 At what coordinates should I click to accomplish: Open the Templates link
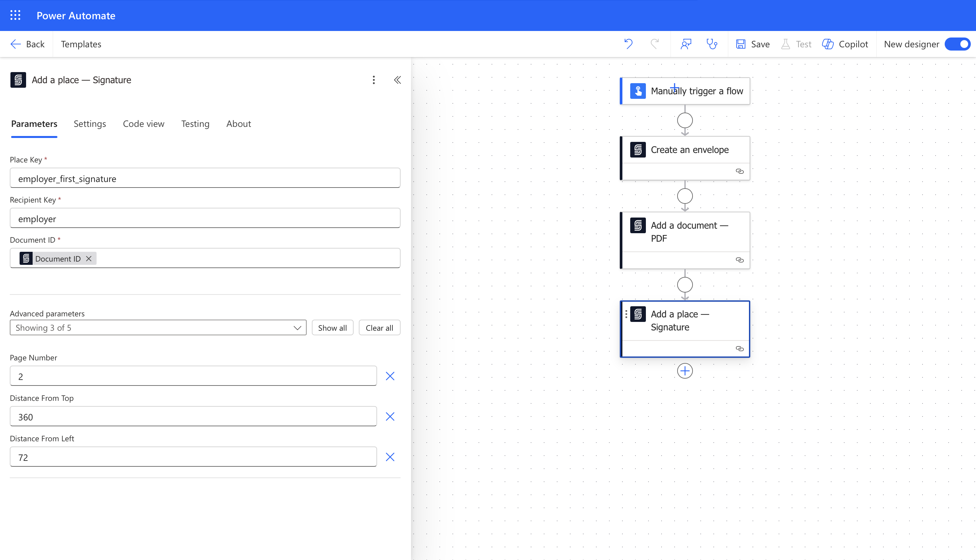(x=81, y=44)
